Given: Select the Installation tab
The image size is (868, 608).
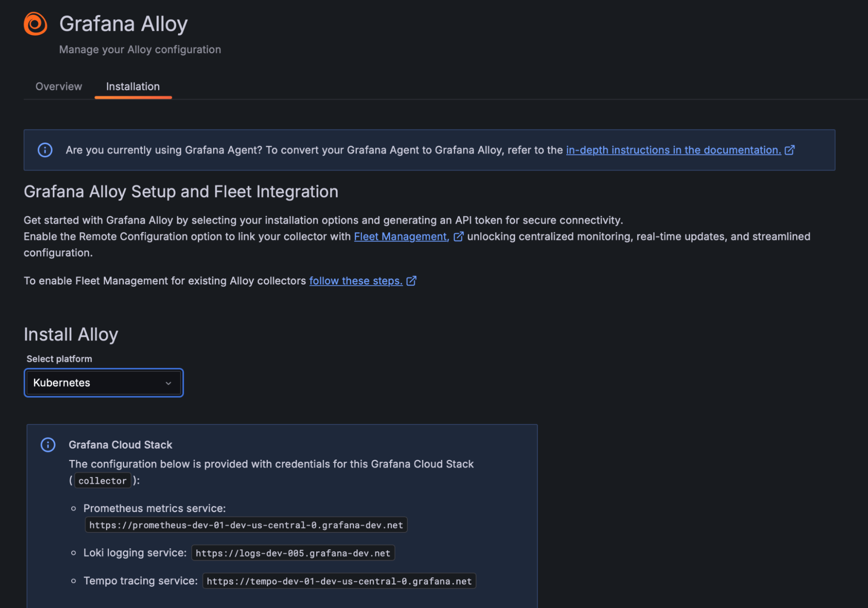Looking at the screenshot, I should [x=133, y=86].
